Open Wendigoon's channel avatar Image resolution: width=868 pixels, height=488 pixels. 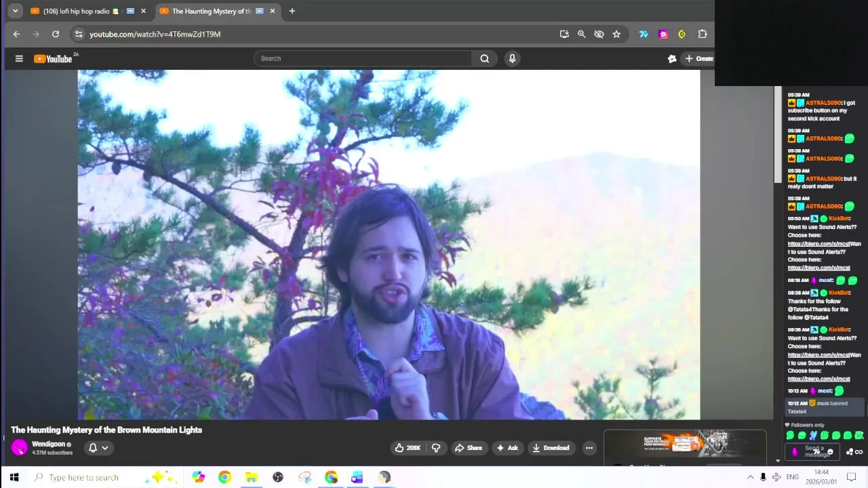(19, 448)
